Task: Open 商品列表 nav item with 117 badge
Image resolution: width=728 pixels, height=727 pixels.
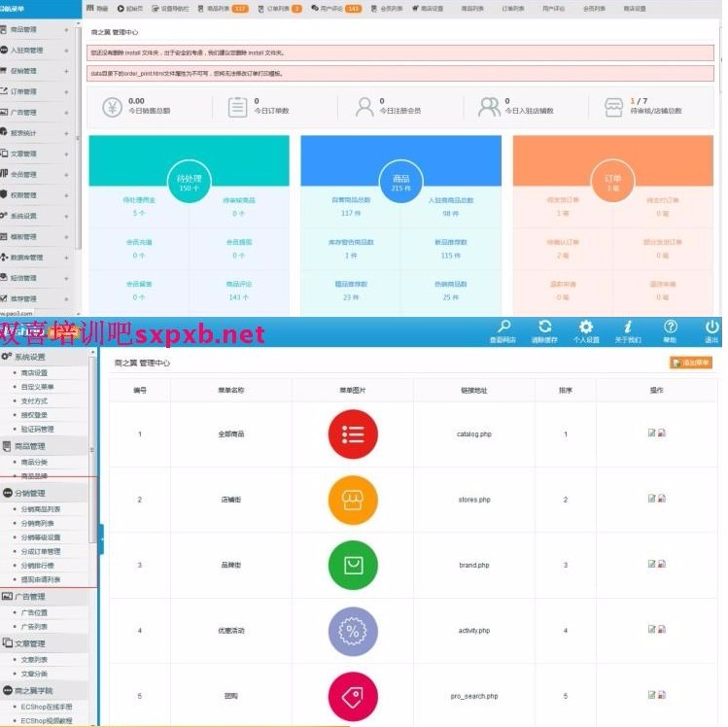Action: tap(224, 9)
